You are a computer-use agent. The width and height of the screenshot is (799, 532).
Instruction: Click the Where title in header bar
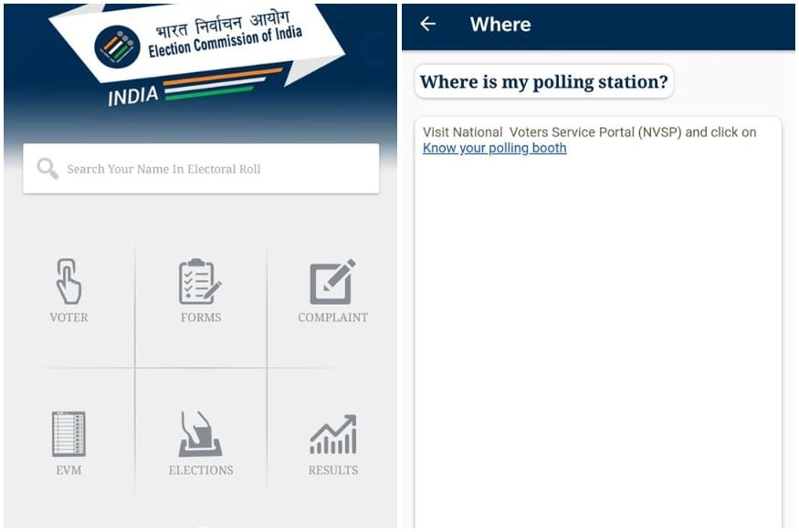[500, 25]
